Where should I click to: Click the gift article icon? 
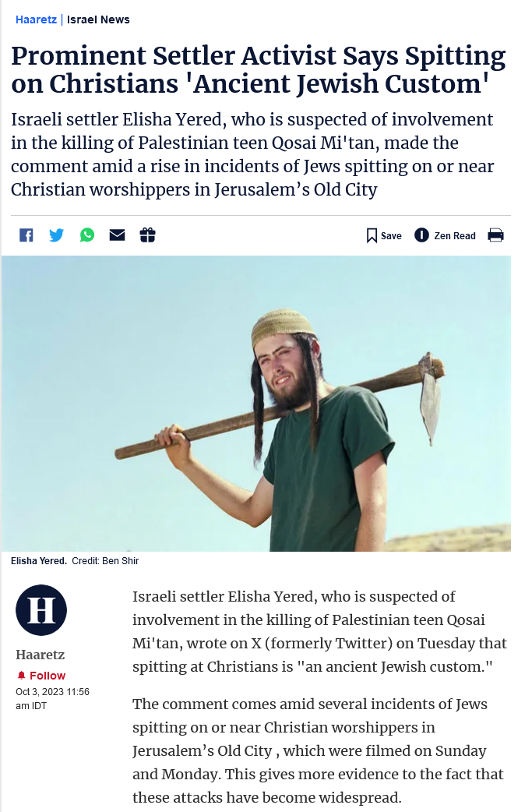(x=147, y=235)
